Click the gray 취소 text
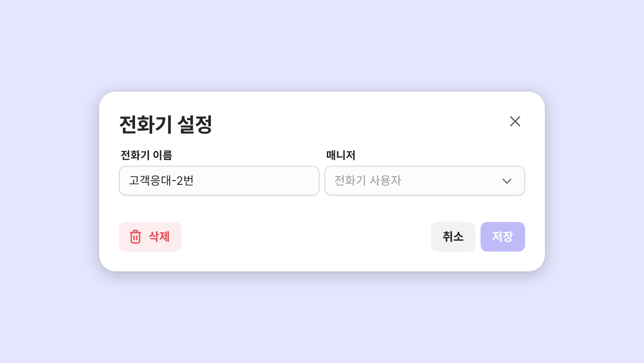 (453, 236)
